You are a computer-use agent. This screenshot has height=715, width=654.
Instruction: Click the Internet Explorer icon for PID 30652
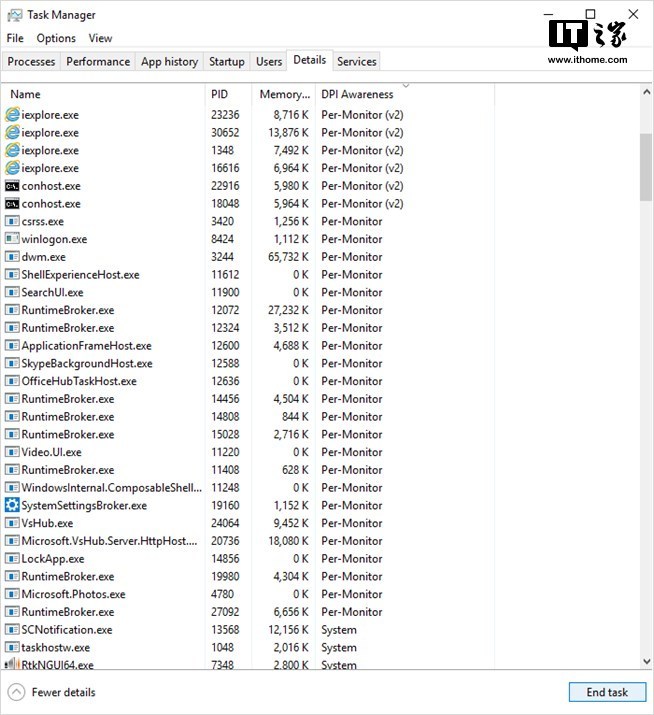point(12,132)
